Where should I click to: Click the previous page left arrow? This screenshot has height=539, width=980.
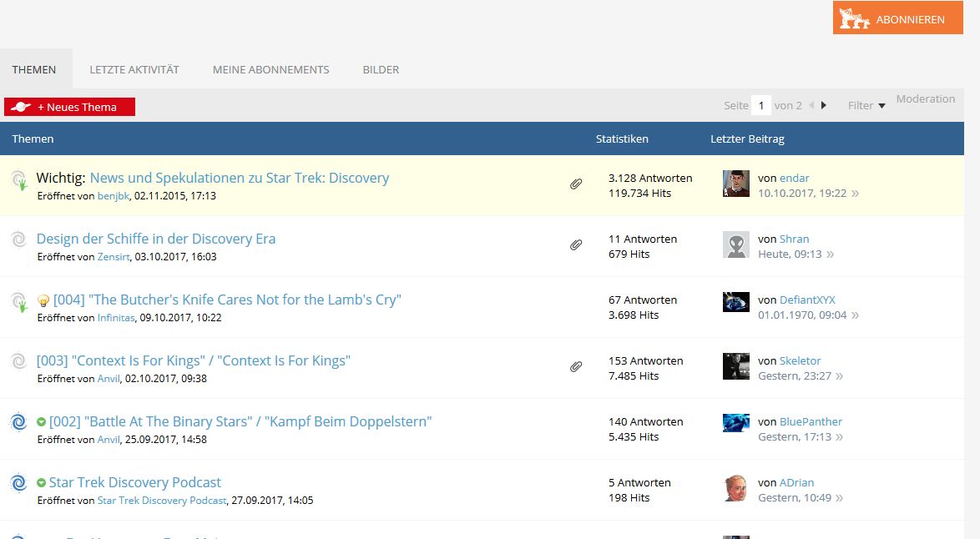coord(811,105)
